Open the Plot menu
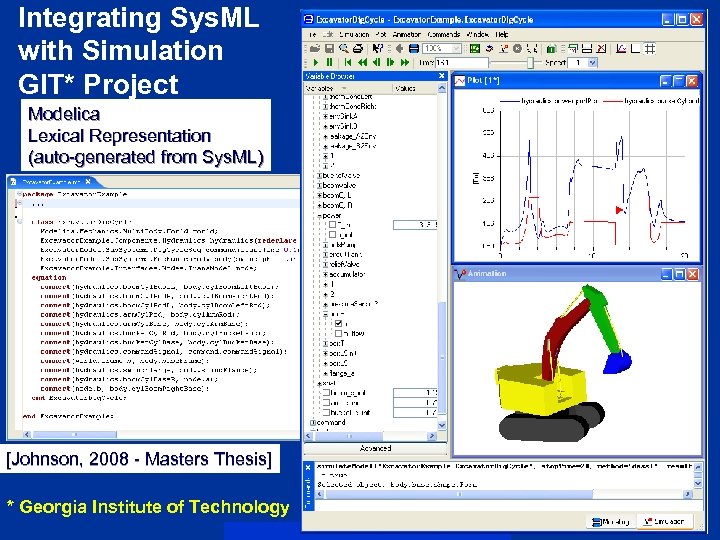The width and height of the screenshot is (720, 540). pyautogui.click(x=381, y=34)
